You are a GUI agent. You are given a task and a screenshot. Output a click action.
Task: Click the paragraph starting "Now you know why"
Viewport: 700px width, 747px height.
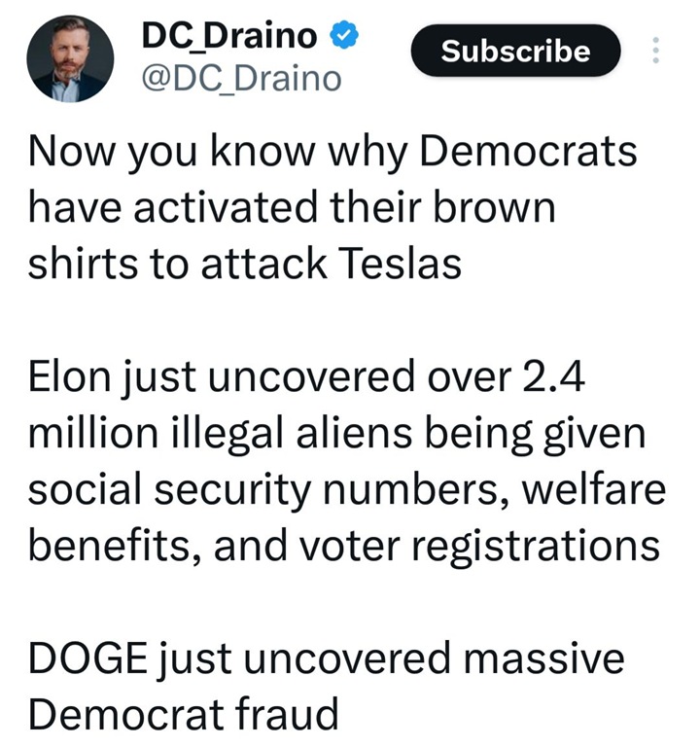click(x=331, y=207)
